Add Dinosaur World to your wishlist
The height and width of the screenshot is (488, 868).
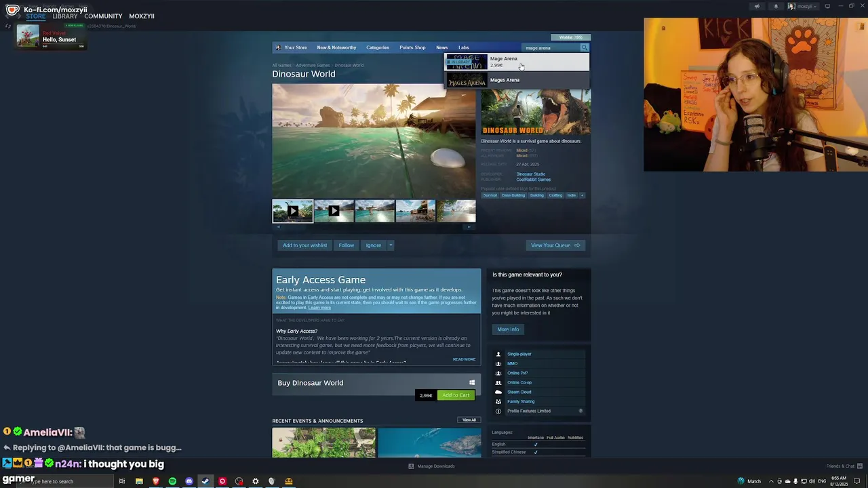(304, 245)
